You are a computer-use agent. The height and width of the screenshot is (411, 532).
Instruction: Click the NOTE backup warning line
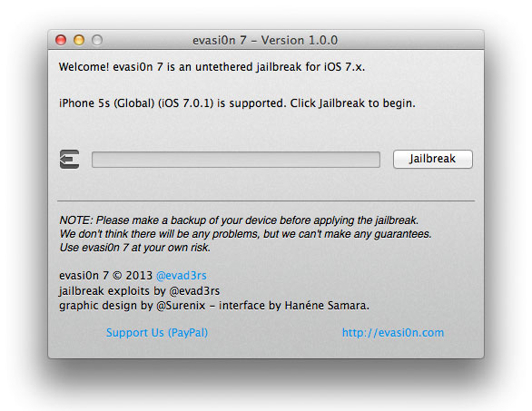239,220
